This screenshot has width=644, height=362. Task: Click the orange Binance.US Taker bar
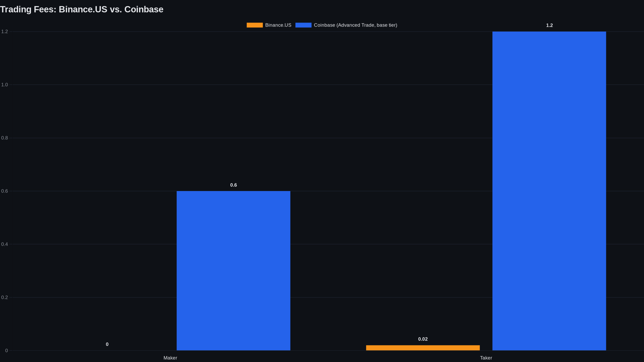pos(423,348)
